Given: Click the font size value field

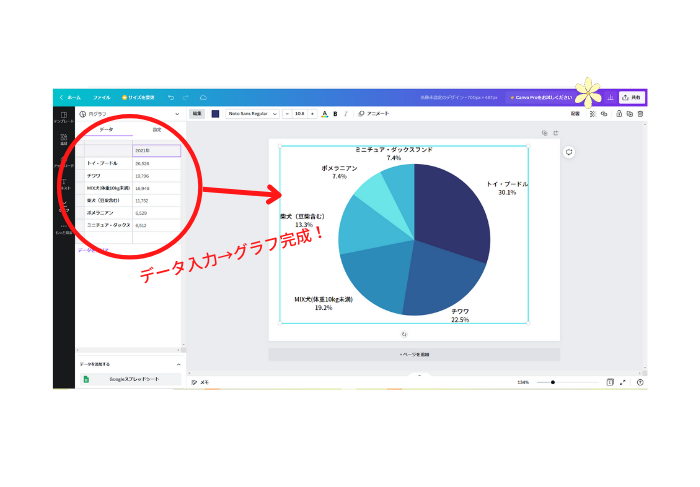Looking at the screenshot, I should 300,114.
